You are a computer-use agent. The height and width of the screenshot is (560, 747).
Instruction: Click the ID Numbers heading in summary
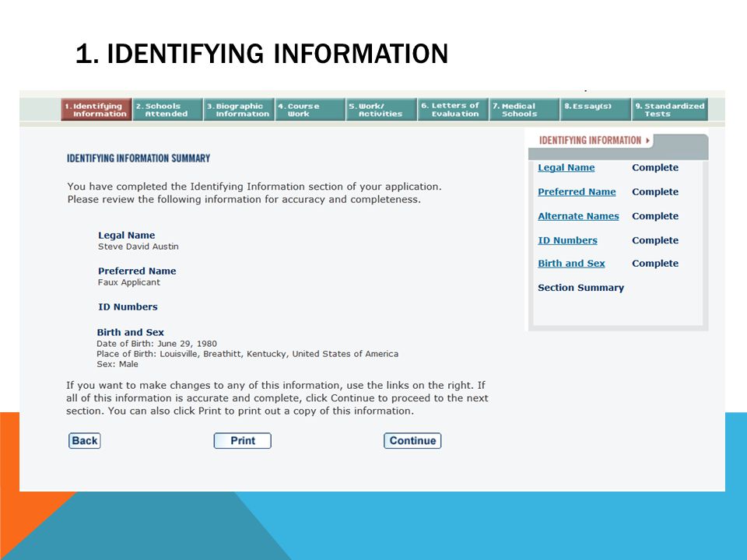tap(128, 307)
